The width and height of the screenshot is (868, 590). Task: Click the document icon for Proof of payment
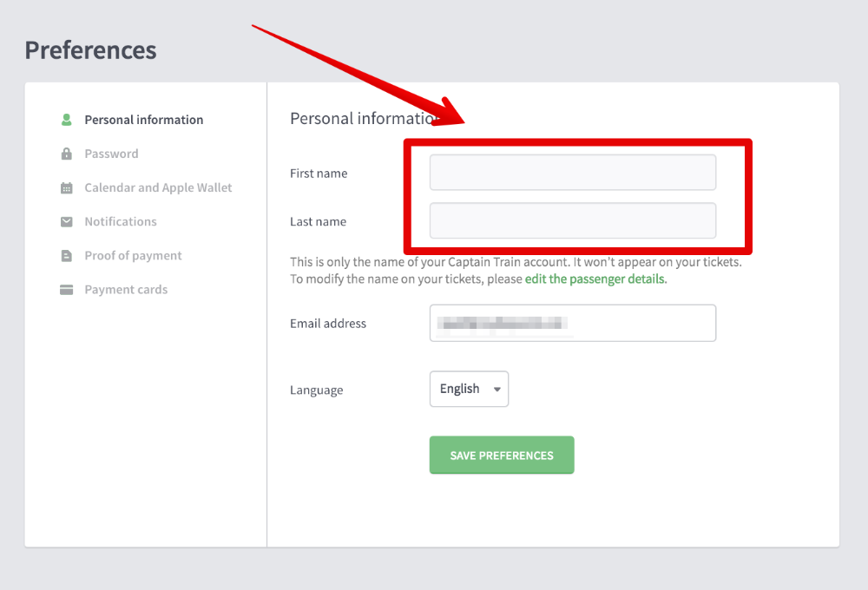pos(67,256)
